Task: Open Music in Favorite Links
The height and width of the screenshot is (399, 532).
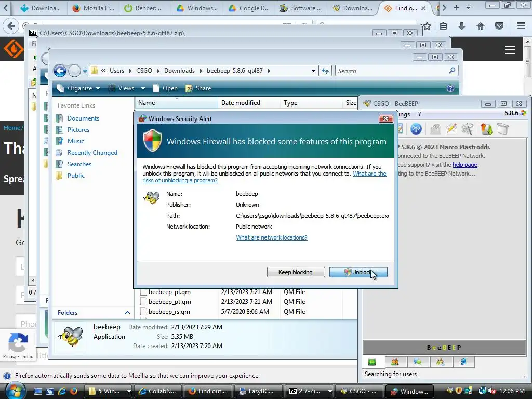Action: coord(76,141)
